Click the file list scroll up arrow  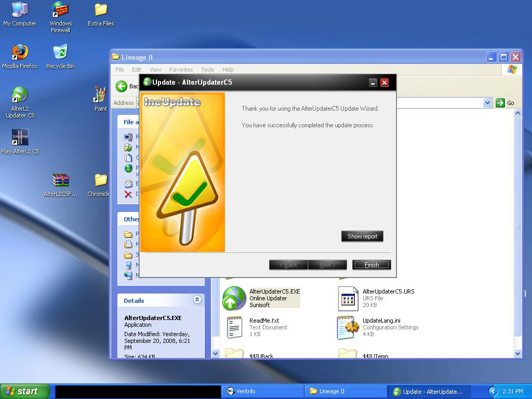pos(518,113)
